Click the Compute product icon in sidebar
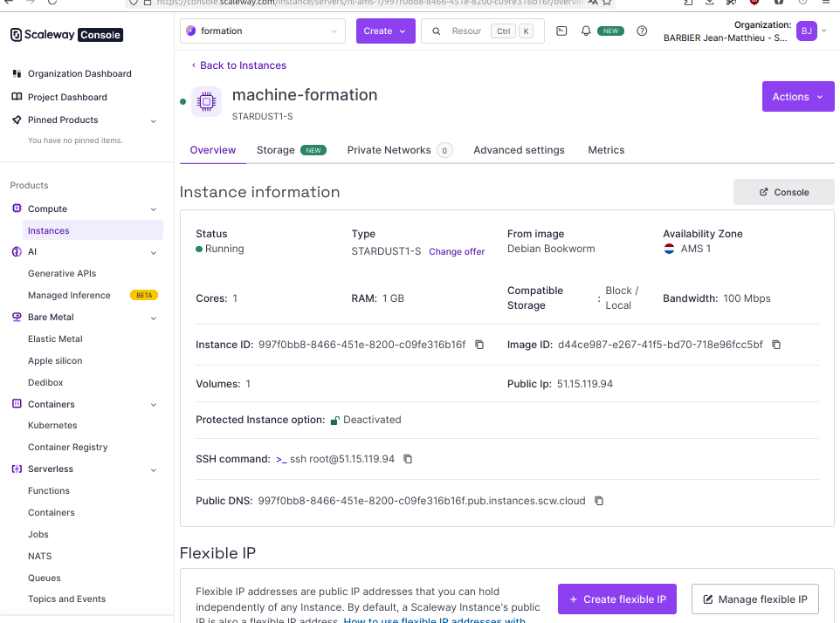 pyautogui.click(x=17, y=209)
